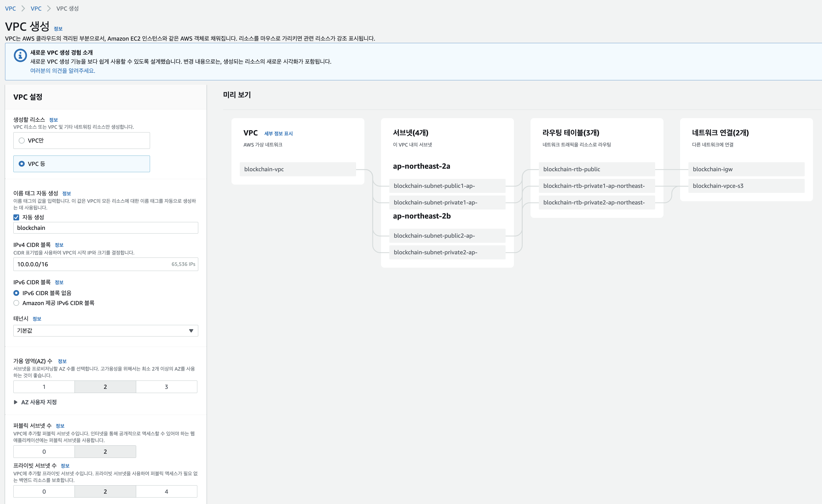Viewport: 822px width, 504px height.
Task: Select the 'VPC 등' radio option
Action: (x=22, y=164)
